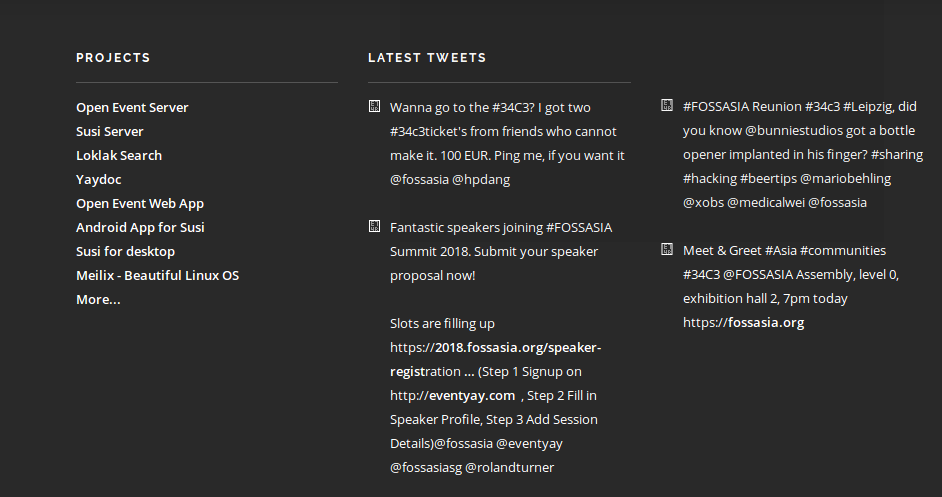
Task: Open Android App for Susi link
Action: (x=140, y=228)
